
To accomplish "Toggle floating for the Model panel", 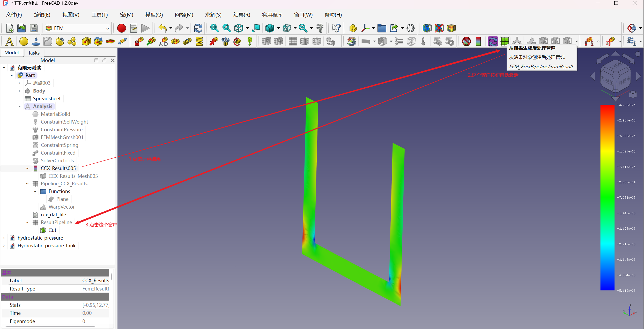I will tap(104, 60).
